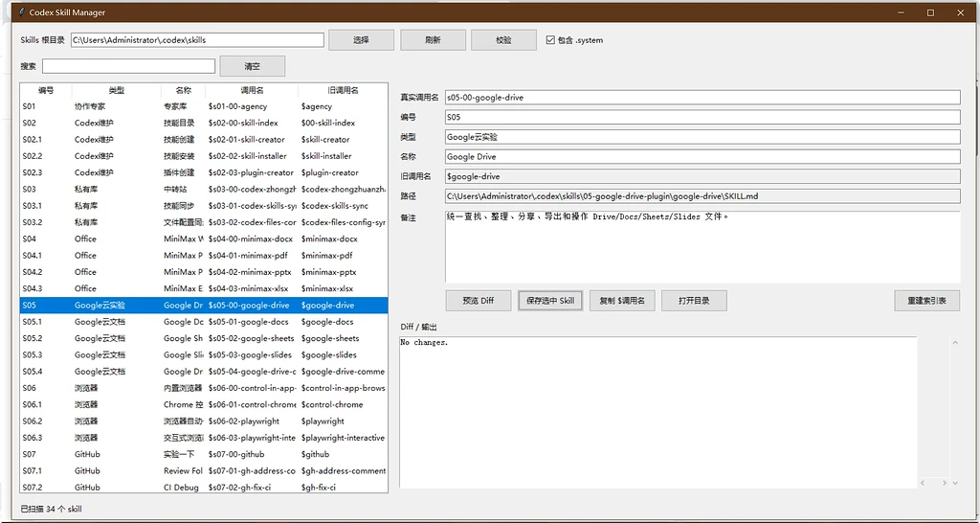This screenshot has height=523, width=980.
Task: Click the feather app icon in title bar
Action: click(x=23, y=12)
